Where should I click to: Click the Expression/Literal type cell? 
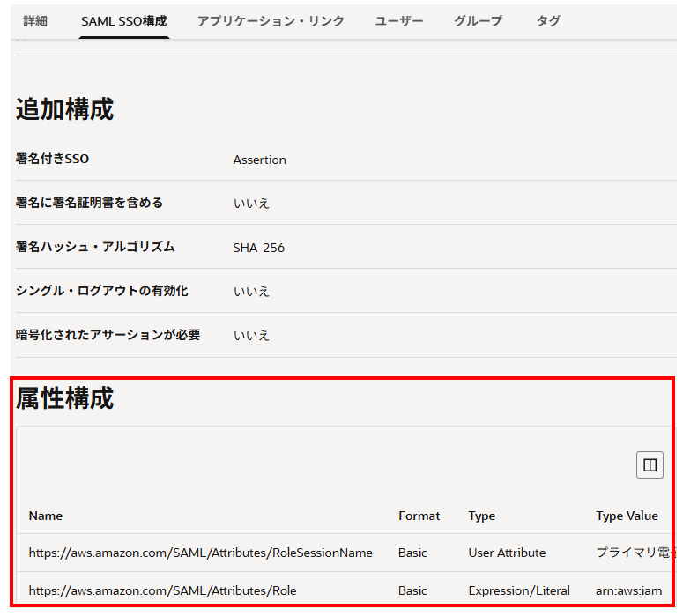pyautogui.click(x=519, y=590)
